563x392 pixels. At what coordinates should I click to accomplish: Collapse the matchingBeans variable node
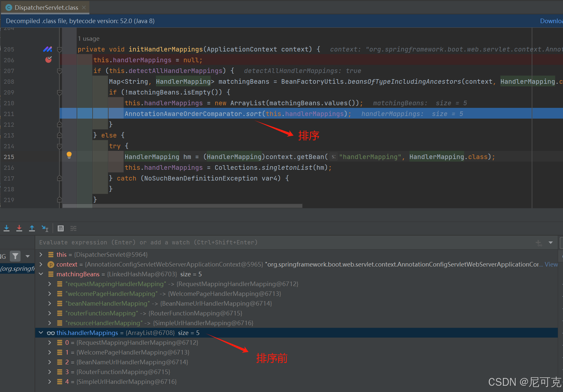[41, 274]
